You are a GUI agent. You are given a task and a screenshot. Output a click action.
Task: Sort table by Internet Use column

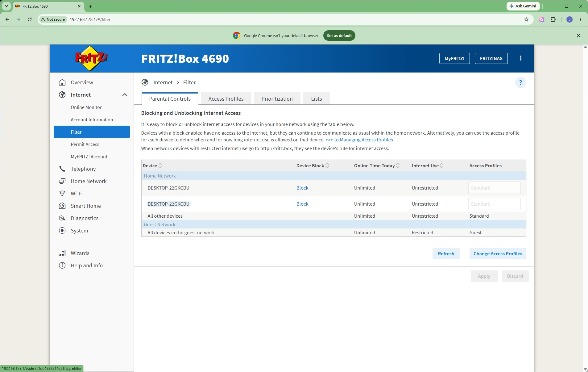(442, 166)
